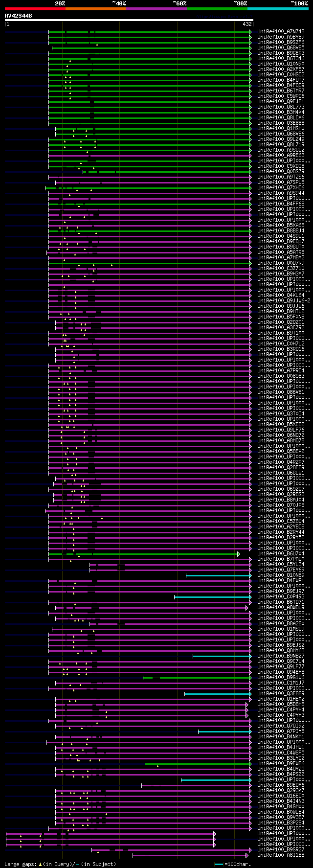
Task: Open the UniRef100_C5WPD6 entry
Action: pos(281,96)
